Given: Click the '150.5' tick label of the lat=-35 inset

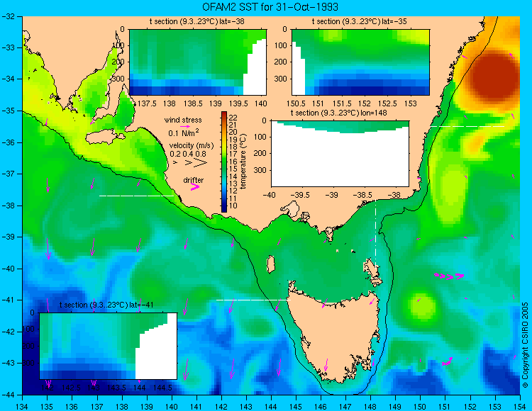Looking at the screenshot, I should (x=298, y=103).
